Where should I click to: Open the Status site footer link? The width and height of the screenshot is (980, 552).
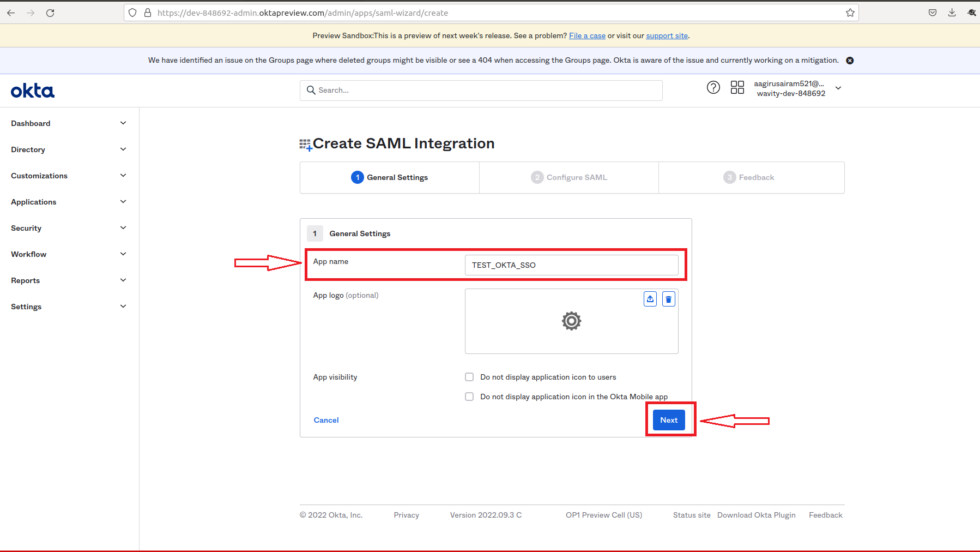(692, 515)
